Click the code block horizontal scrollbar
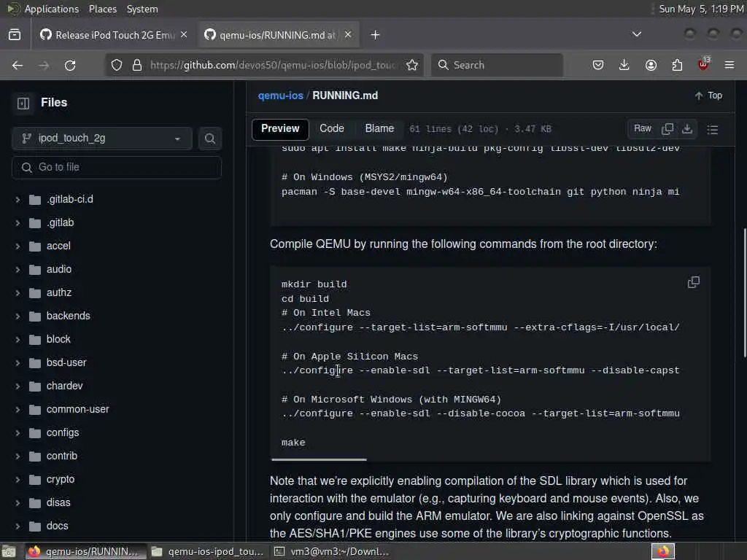The image size is (747, 560). click(x=320, y=459)
